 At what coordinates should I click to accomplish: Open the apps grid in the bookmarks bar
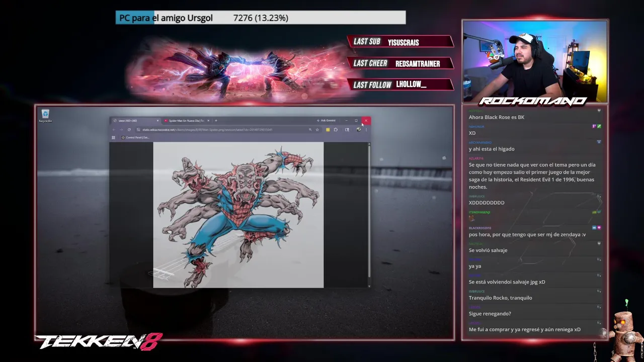[x=113, y=137]
